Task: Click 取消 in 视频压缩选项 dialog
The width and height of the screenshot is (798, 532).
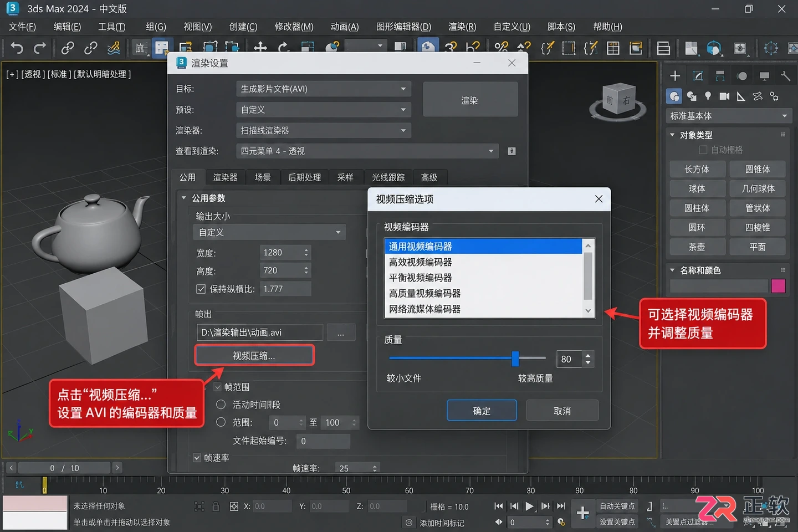Action: 562,411
